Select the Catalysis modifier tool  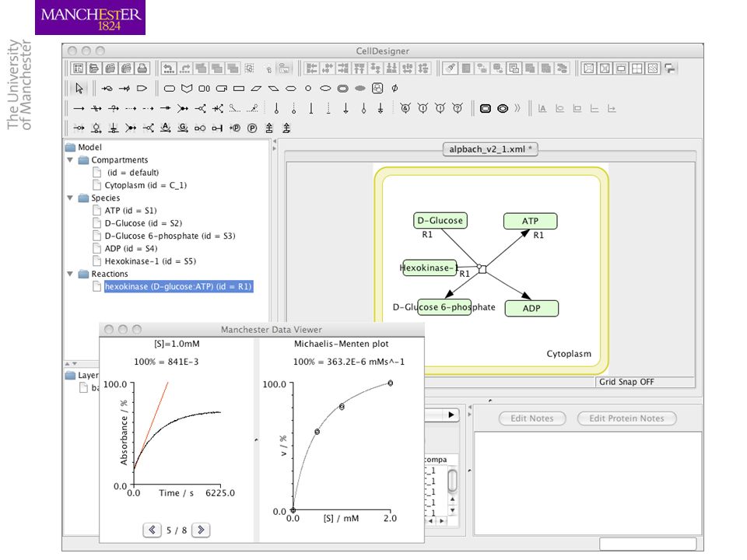tap(276, 109)
